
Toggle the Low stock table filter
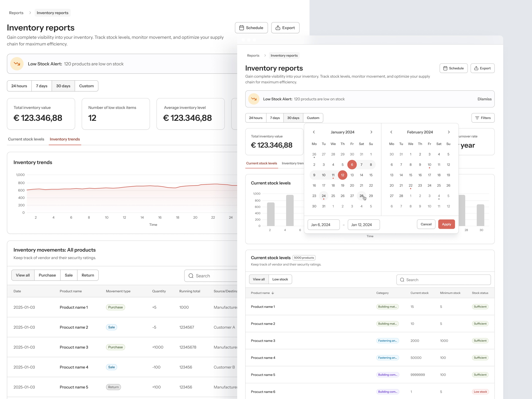click(x=280, y=279)
